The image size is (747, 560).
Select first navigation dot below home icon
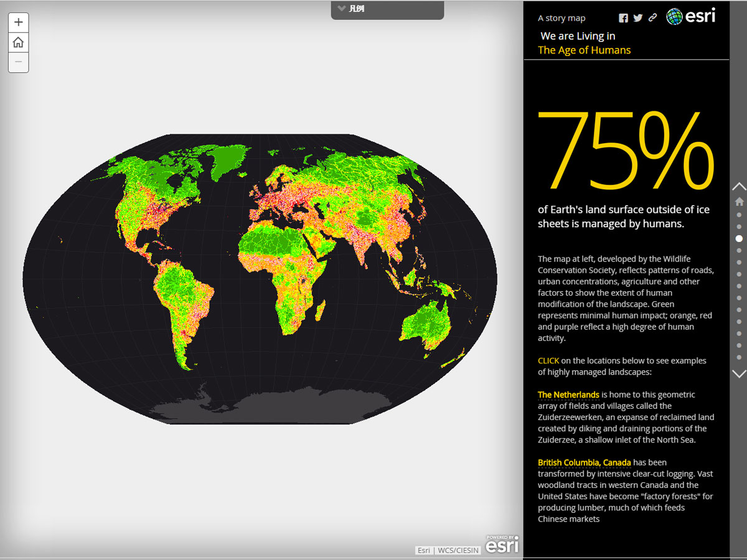pyautogui.click(x=739, y=215)
